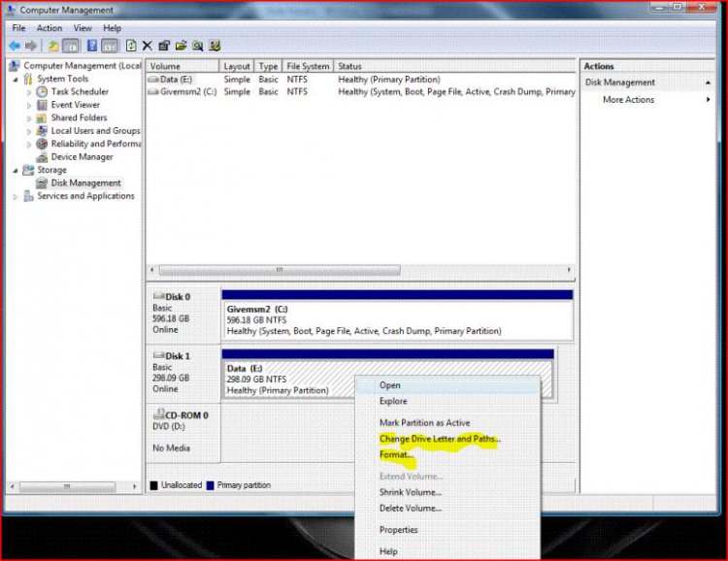Click the Properties toolbar icon
The width and height of the screenshot is (728, 561).
164,46
